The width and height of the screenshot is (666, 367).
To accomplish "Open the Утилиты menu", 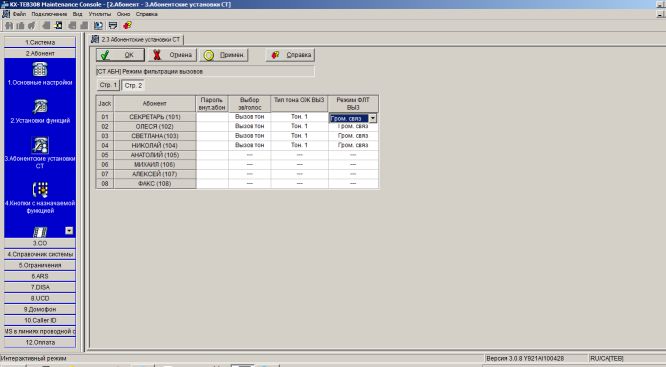I will click(x=100, y=14).
